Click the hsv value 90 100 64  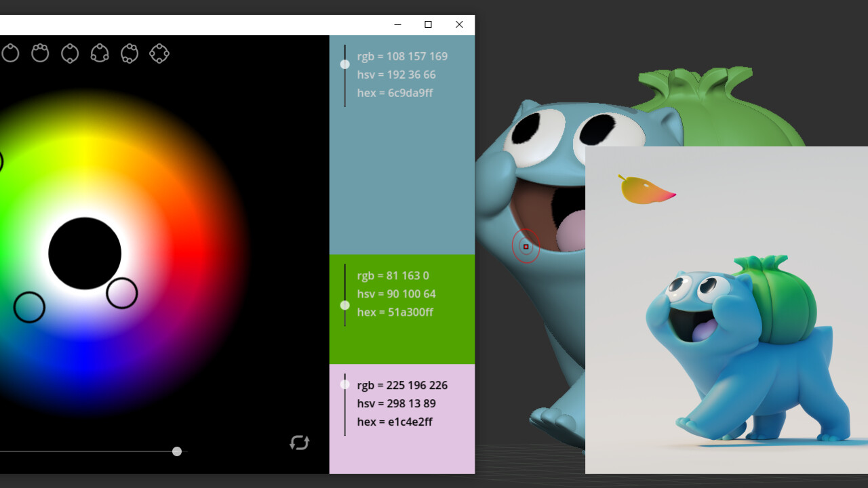tap(397, 294)
